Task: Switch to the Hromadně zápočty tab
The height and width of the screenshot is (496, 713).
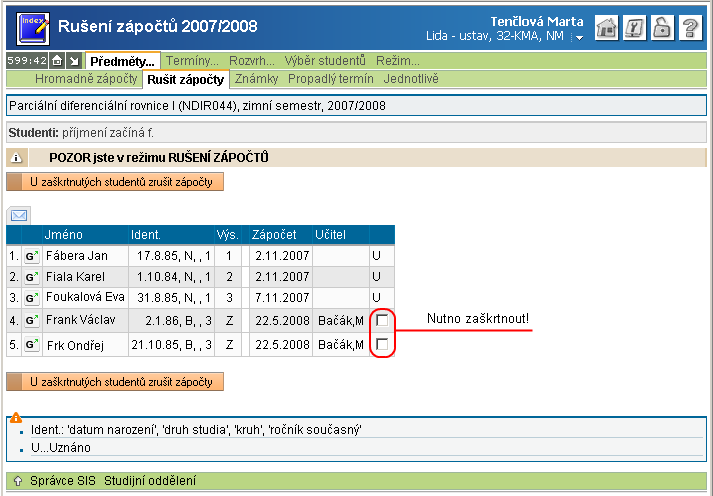Action: 86,78
